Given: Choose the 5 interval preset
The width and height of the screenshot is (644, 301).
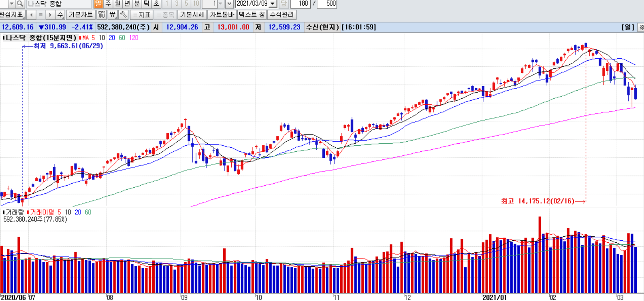Looking at the screenshot, I should click(x=186, y=4).
